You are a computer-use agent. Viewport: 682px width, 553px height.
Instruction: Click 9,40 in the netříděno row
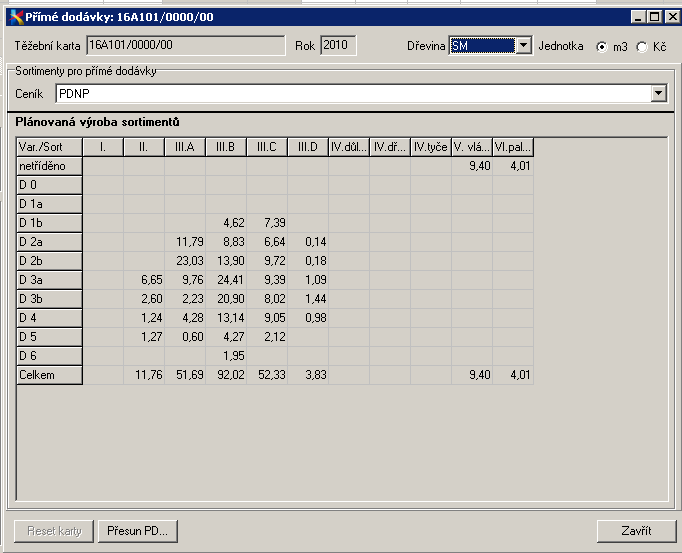click(472, 166)
